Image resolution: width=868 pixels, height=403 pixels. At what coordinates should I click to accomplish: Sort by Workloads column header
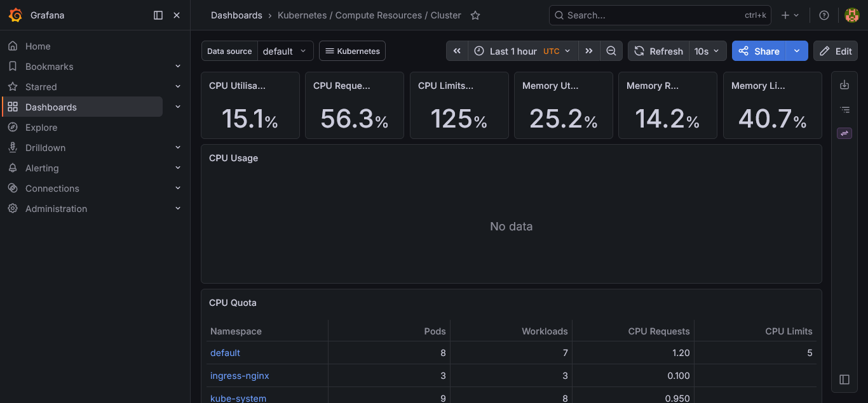(x=545, y=331)
